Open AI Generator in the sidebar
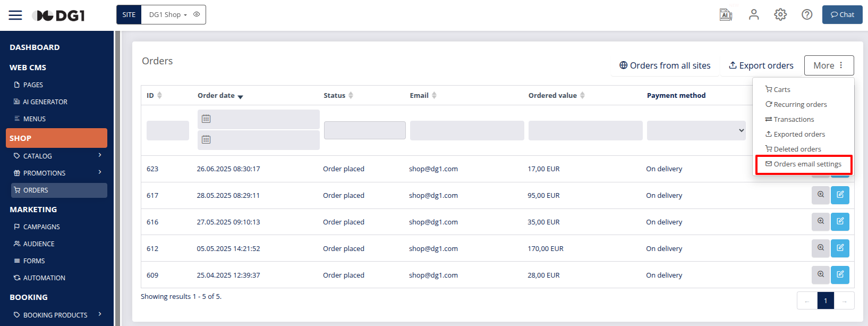The height and width of the screenshot is (326, 868). [45, 102]
